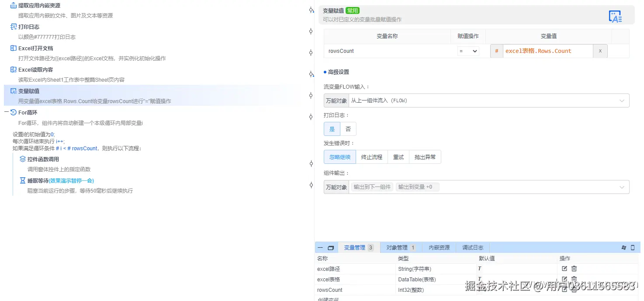Image resolution: width=644 pixels, height=301 pixels.
Task: Click connector node beside Excel读取内容 step
Action: [311, 74]
